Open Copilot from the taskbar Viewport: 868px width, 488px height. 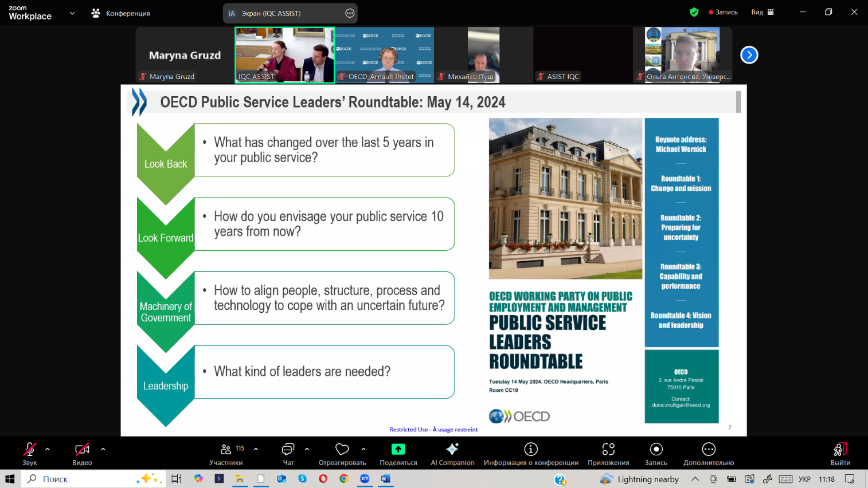(x=198, y=479)
